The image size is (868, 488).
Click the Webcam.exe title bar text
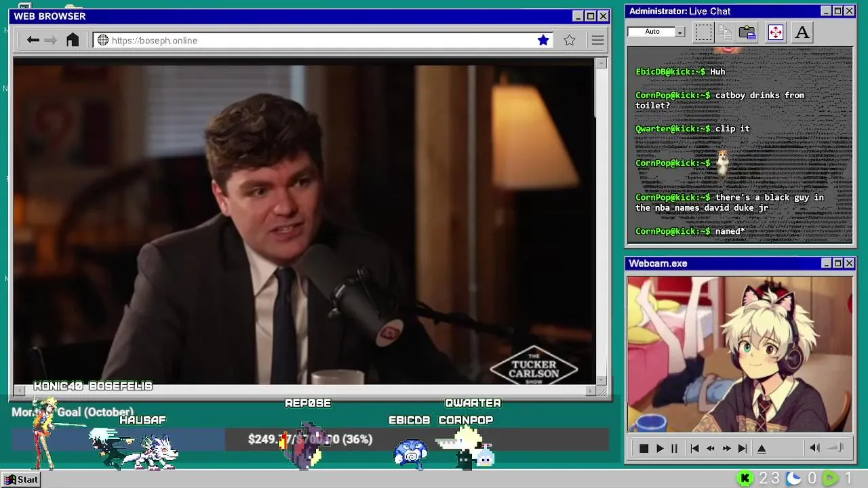(658, 264)
